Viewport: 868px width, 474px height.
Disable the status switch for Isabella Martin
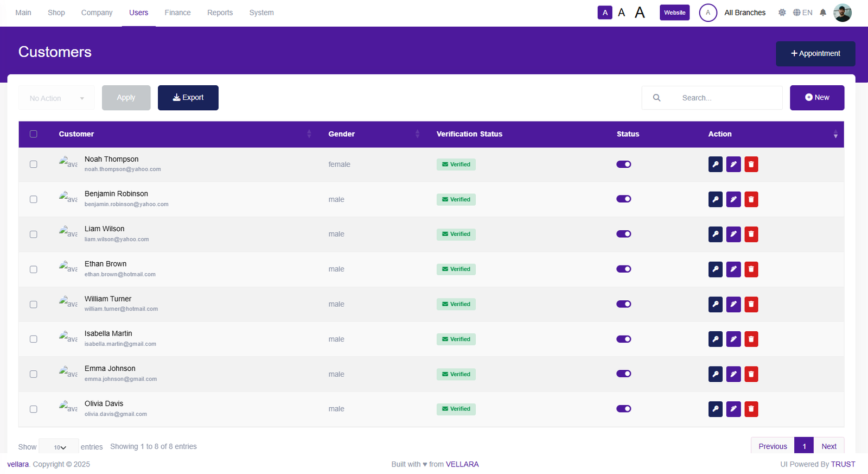tap(623, 339)
